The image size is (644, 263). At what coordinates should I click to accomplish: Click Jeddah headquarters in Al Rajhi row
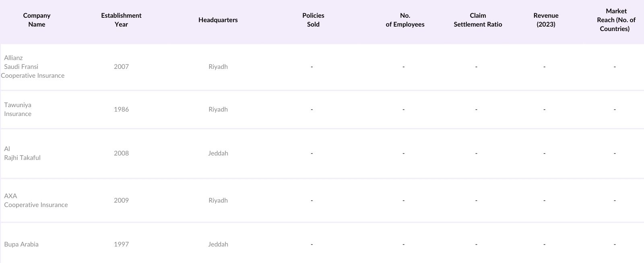point(218,153)
